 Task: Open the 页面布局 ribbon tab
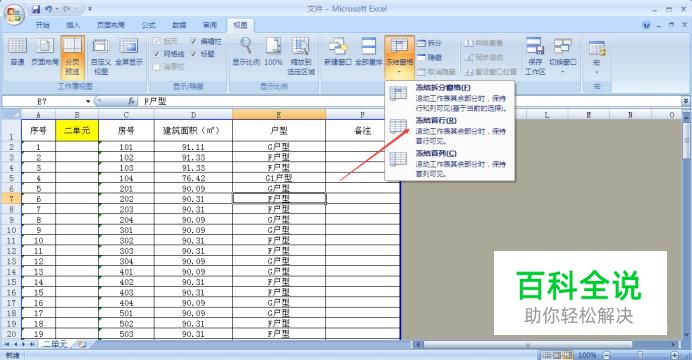[x=111, y=25]
